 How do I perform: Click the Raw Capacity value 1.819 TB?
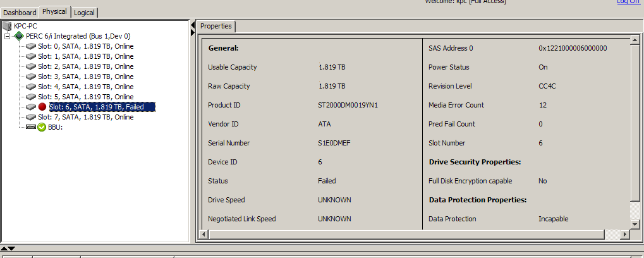pos(332,86)
